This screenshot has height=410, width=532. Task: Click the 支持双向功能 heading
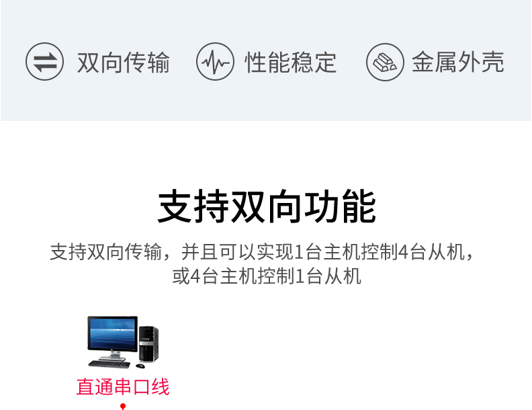tap(267, 206)
